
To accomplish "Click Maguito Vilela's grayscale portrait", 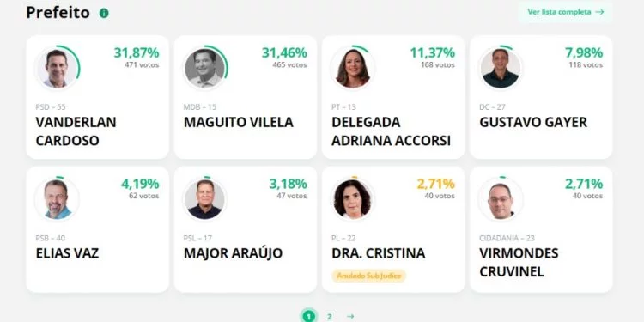I will tap(204, 69).
